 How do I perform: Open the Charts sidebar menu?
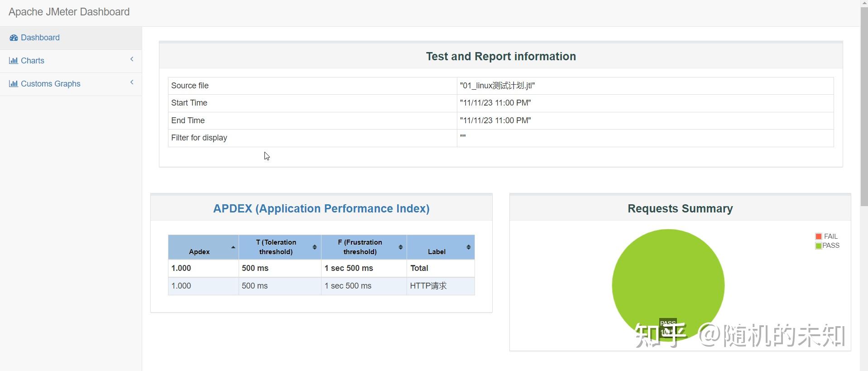click(x=33, y=61)
